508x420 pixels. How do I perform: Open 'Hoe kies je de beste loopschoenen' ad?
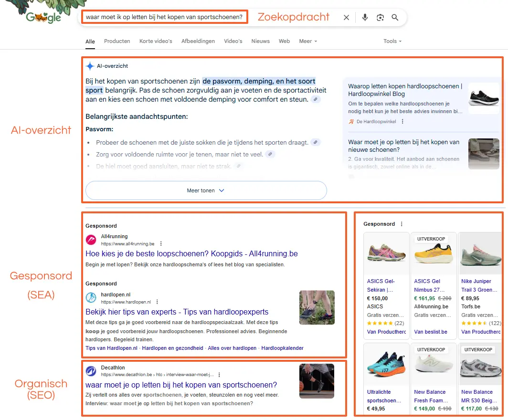[x=191, y=253]
